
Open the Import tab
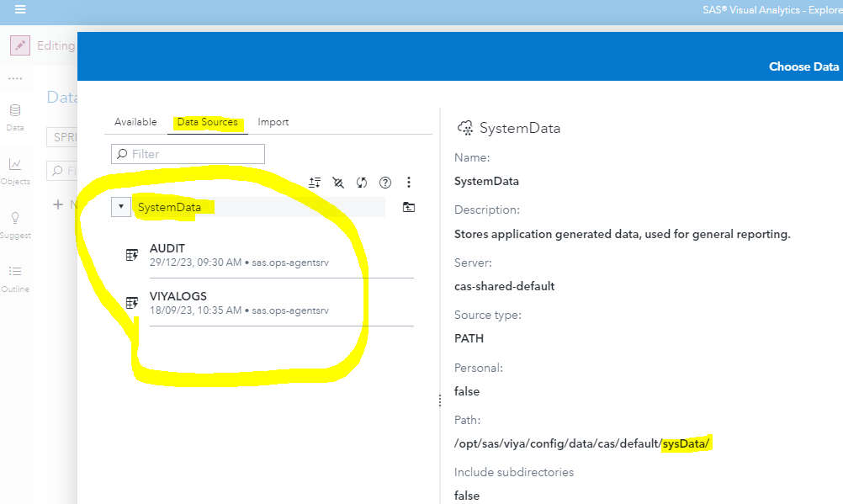tap(273, 121)
